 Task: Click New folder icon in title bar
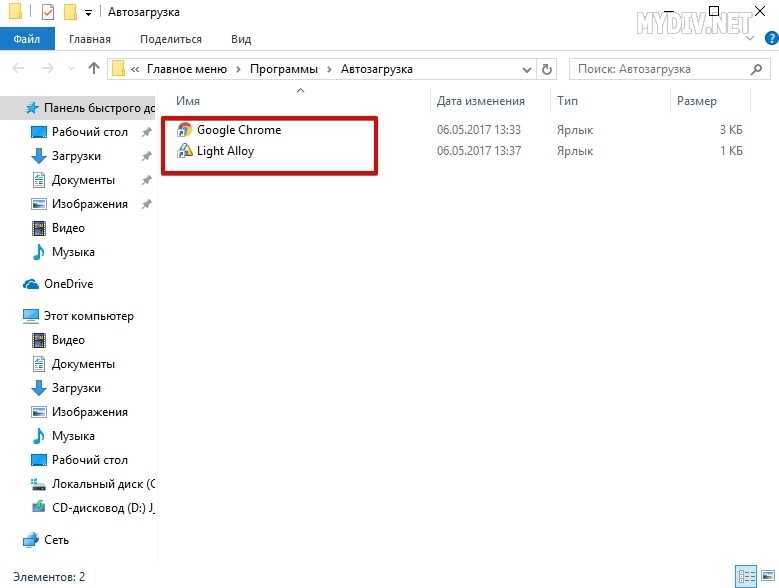70,12
